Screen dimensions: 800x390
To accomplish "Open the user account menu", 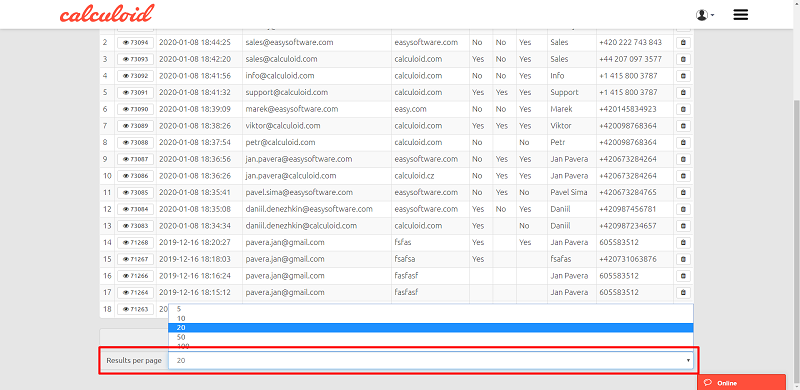I will click(x=705, y=15).
